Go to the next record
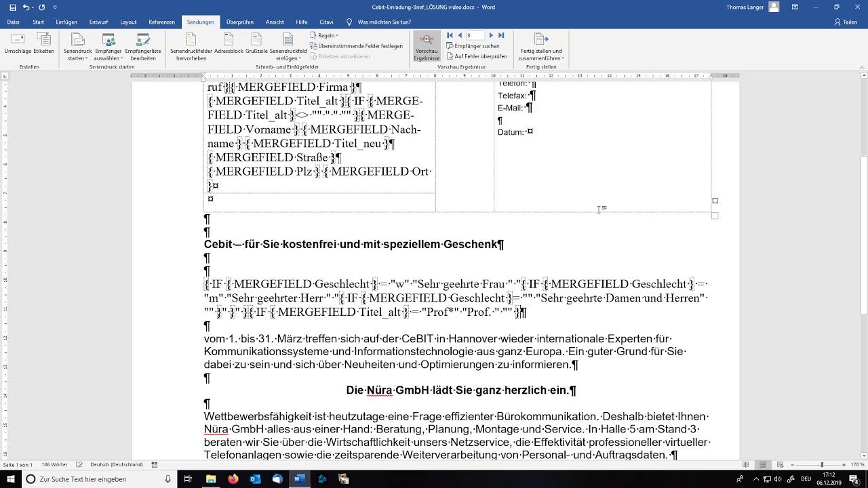Viewport: 868px width, 488px height. pos(491,35)
